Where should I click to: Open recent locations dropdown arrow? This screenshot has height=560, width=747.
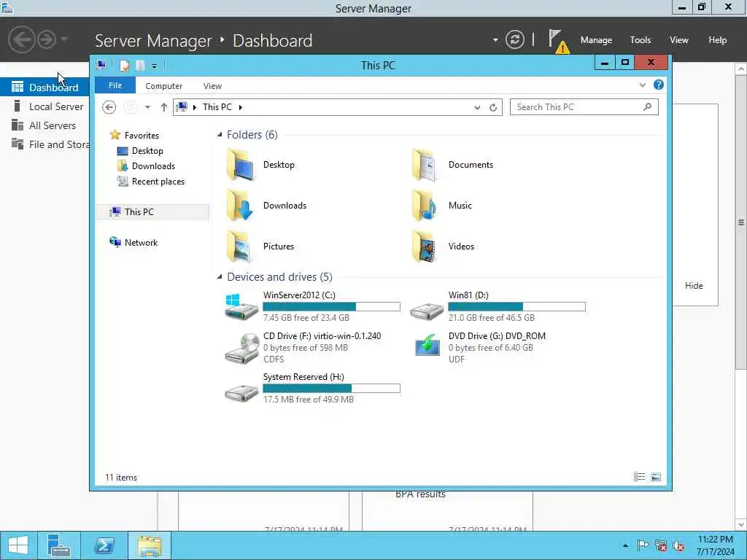(x=147, y=107)
